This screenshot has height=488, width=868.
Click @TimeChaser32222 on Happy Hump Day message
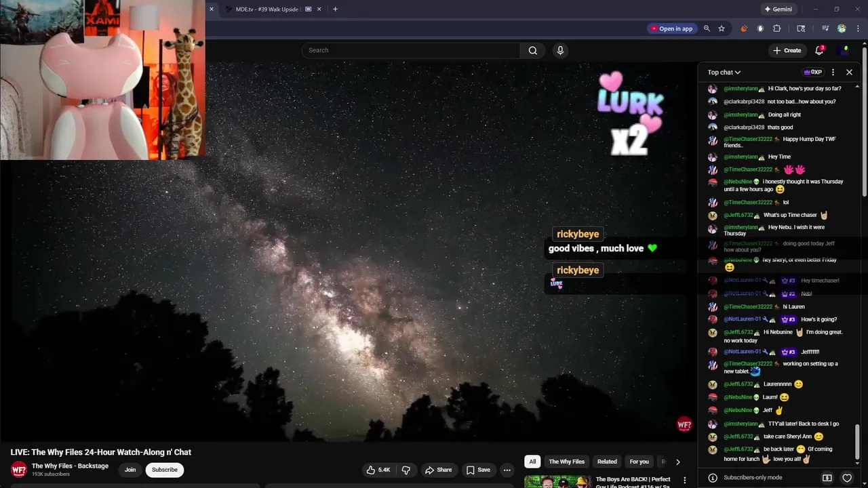pyautogui.click(x=748, y=139)
